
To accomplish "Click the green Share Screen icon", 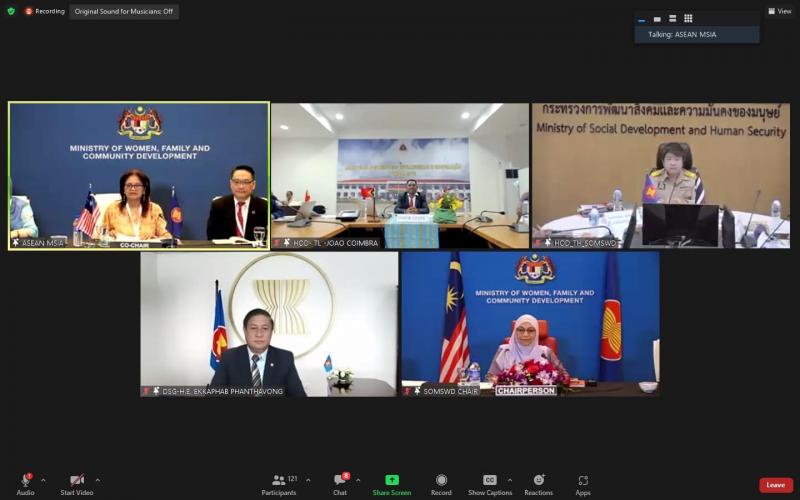I will pos(392,480).
